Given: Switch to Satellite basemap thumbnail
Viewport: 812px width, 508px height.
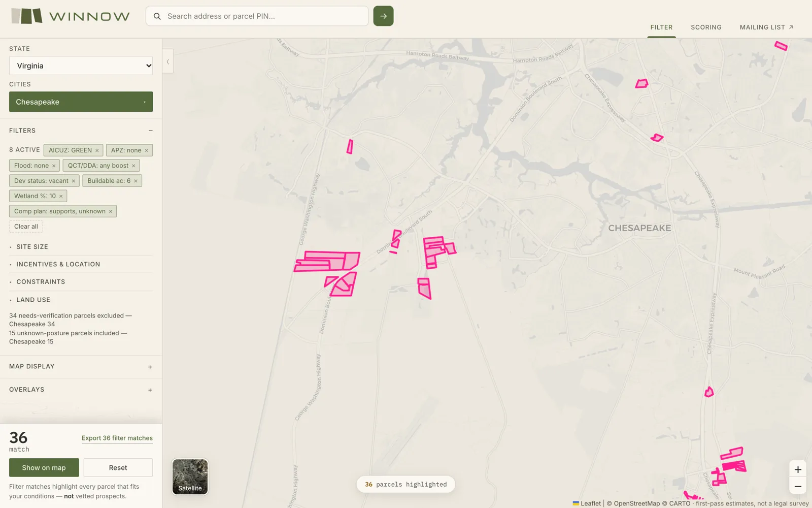Looking at the screenshot, I should coord(190,477).
